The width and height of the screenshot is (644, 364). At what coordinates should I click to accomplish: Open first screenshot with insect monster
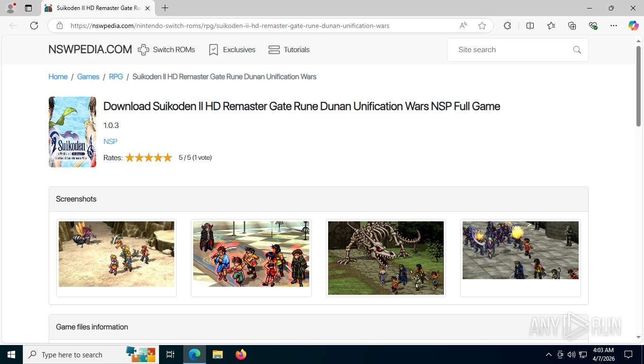[x=116, y=254]
